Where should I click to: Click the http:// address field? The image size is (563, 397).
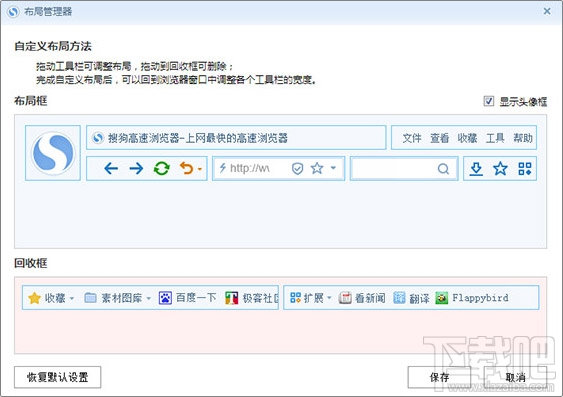tap(278, 168)
